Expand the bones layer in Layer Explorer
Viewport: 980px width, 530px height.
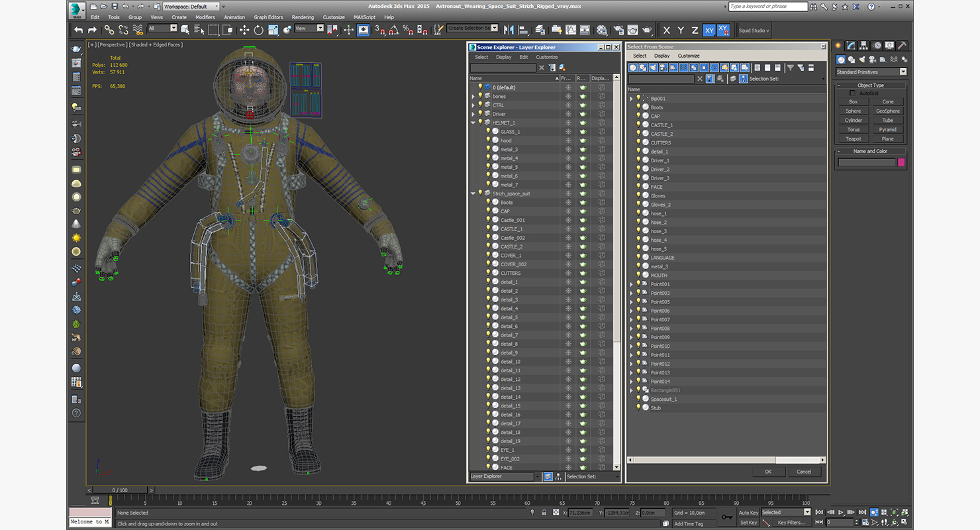point(473,96)
